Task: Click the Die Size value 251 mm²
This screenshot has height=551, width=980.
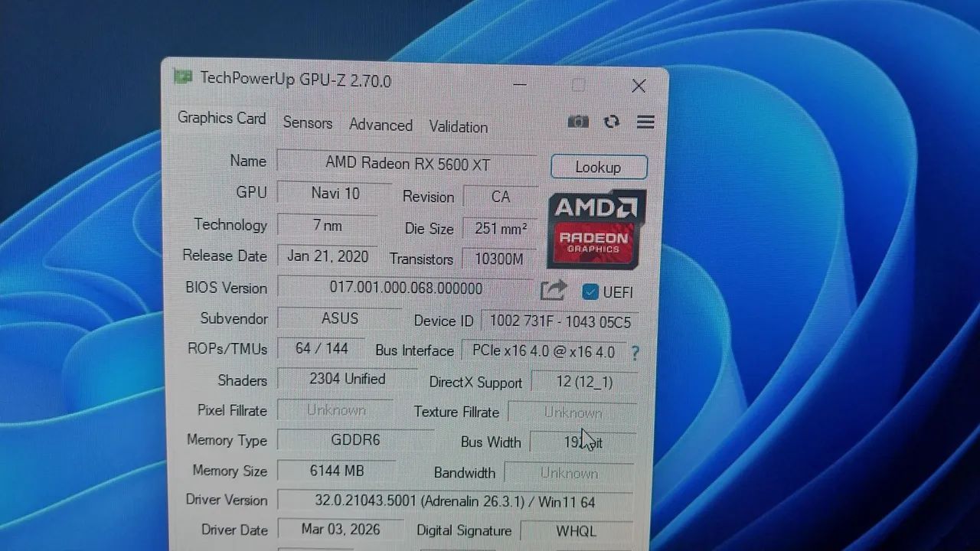Action: (x=500, y=228)
